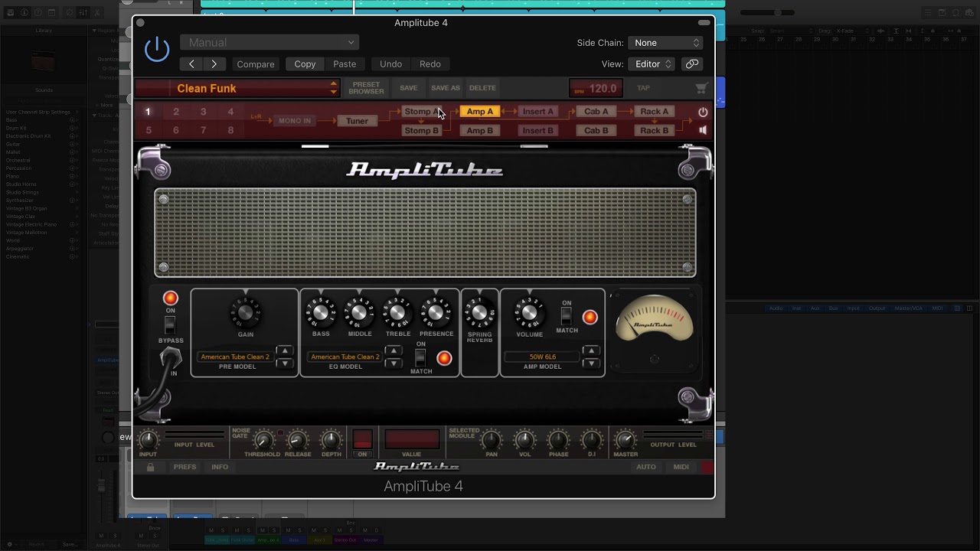Toggle the EQ Match switch
Image resolution: width=980 pixels, height=551 pixels.
tap(420, 357)
